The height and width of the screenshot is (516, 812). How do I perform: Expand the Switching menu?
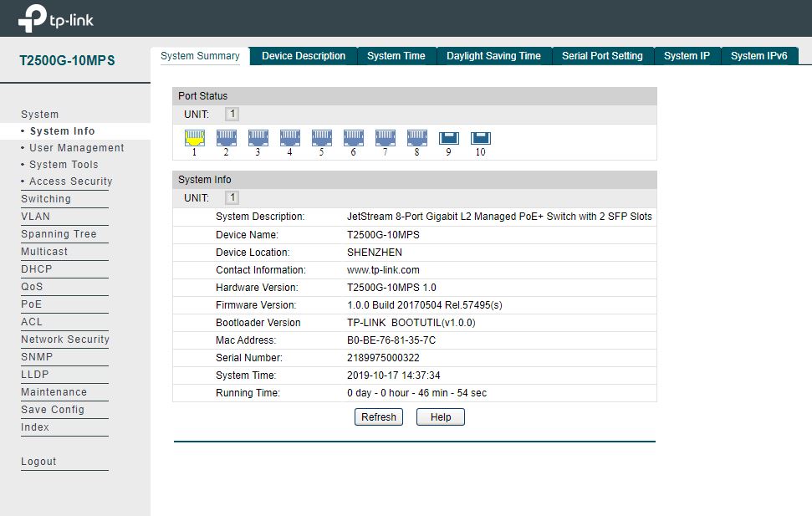pyautogui.click(x=46, y=199)
